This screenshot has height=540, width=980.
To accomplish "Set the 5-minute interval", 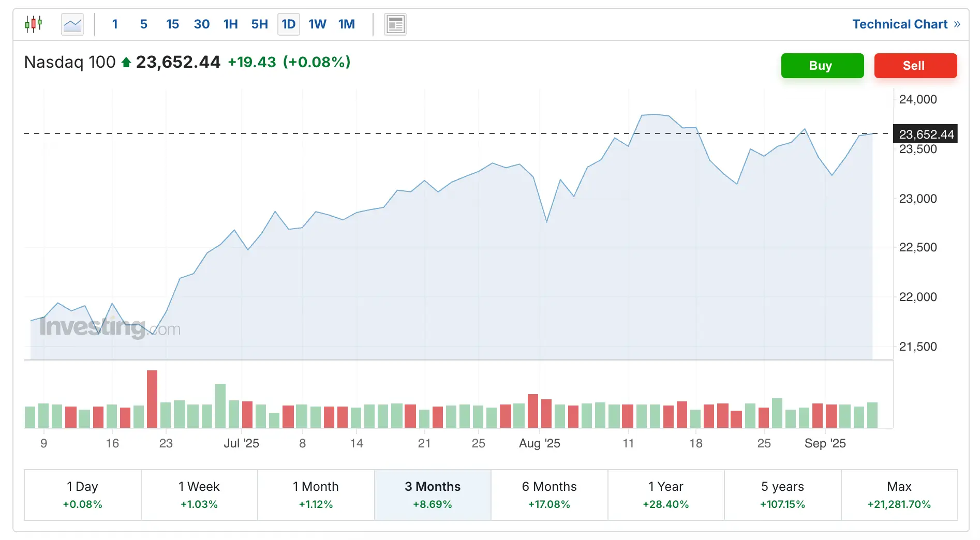I will point(143,24).
